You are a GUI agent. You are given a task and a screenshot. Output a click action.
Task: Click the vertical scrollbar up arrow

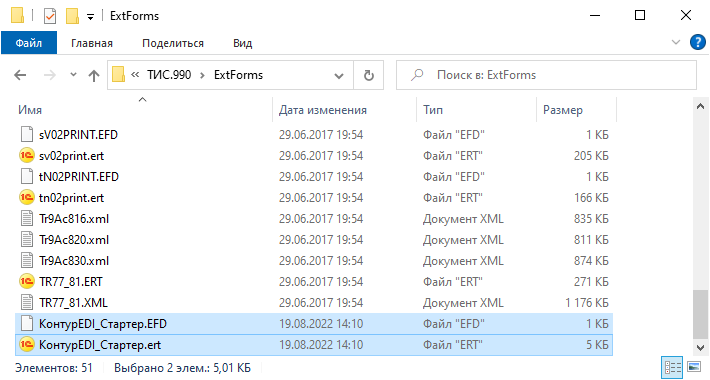coord(700,107)
